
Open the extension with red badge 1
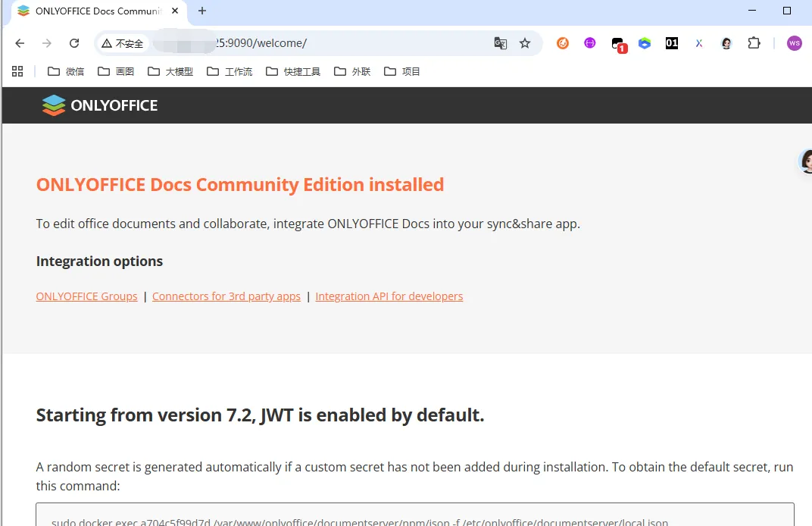(618, 44)
